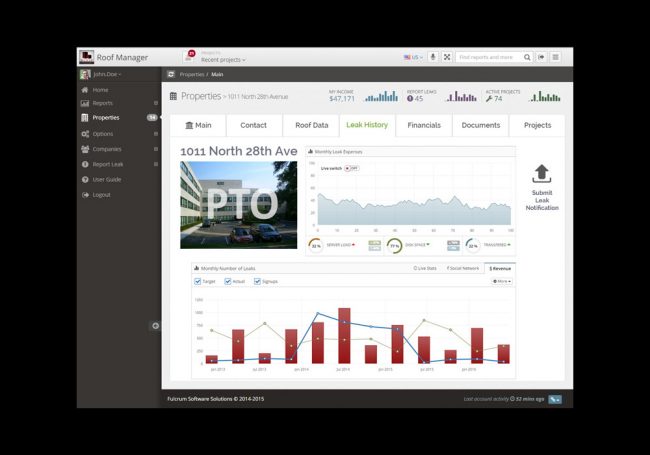Click the footer chat icon button

pos(555,399)
